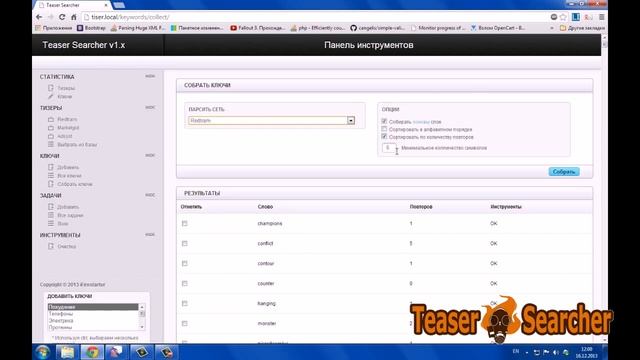Click the Слово column header
This screenshot has height=360, width=640.
[265, 207]
